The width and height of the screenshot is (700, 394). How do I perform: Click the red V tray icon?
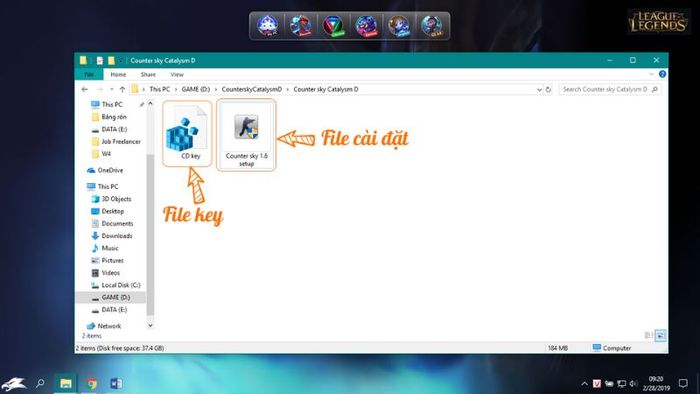point(597,383)
